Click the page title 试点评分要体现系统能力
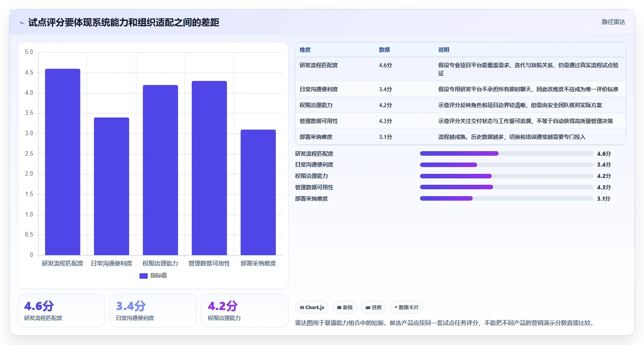Image resolution: width=644 pixels, height=345 pixels. tap(124, 23)
